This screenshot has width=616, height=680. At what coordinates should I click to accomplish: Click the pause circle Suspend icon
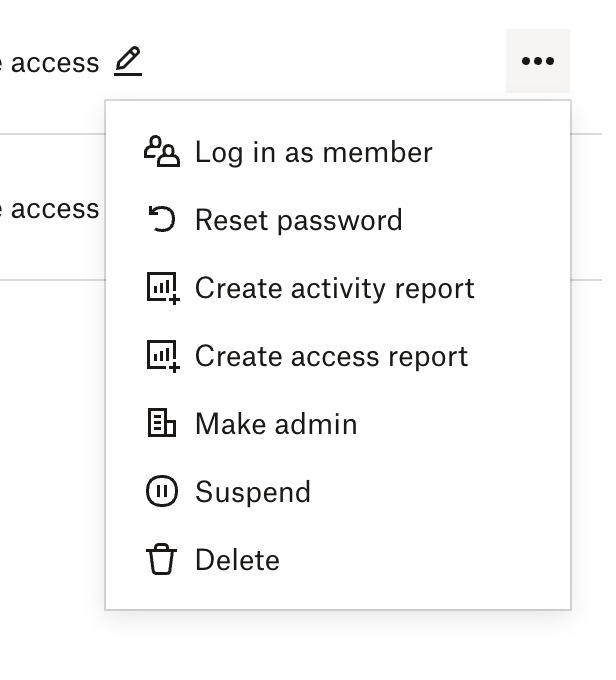(161, 492)
